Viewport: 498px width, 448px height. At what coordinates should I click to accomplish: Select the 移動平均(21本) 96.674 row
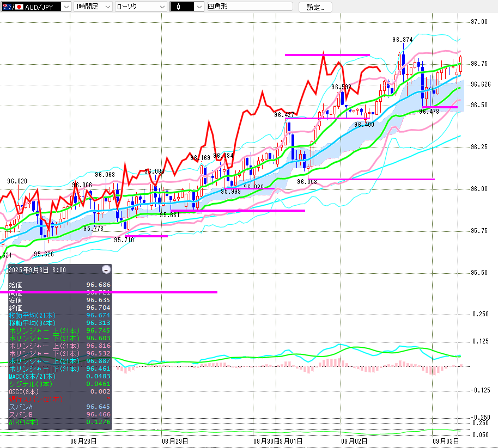coord(60,315)
